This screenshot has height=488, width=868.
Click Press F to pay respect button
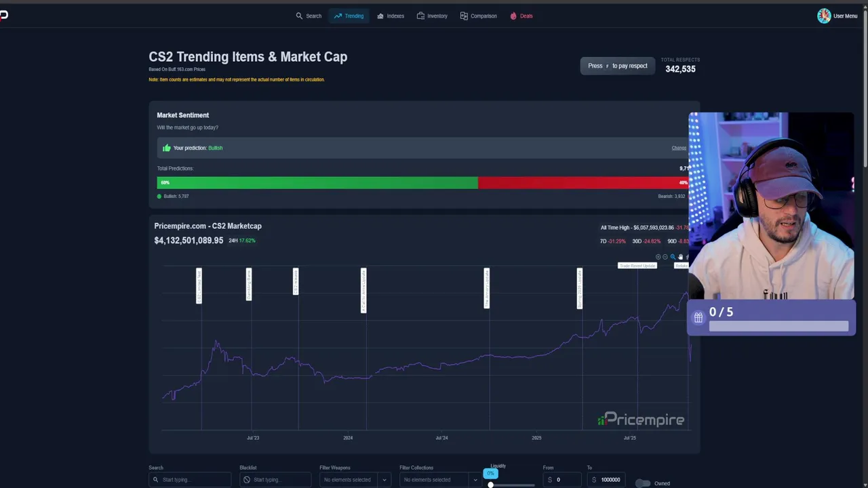click(x=618, y=66)
